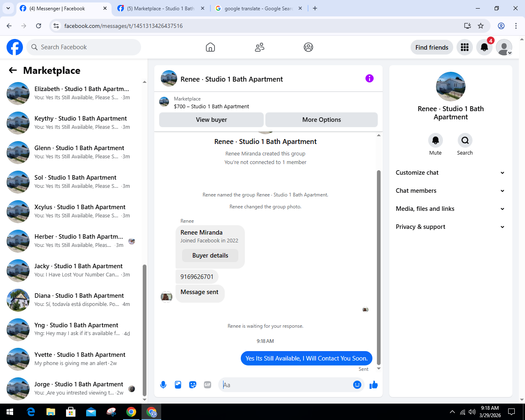
Task: Click the install app icon in address bar
Action: [468, 26]
